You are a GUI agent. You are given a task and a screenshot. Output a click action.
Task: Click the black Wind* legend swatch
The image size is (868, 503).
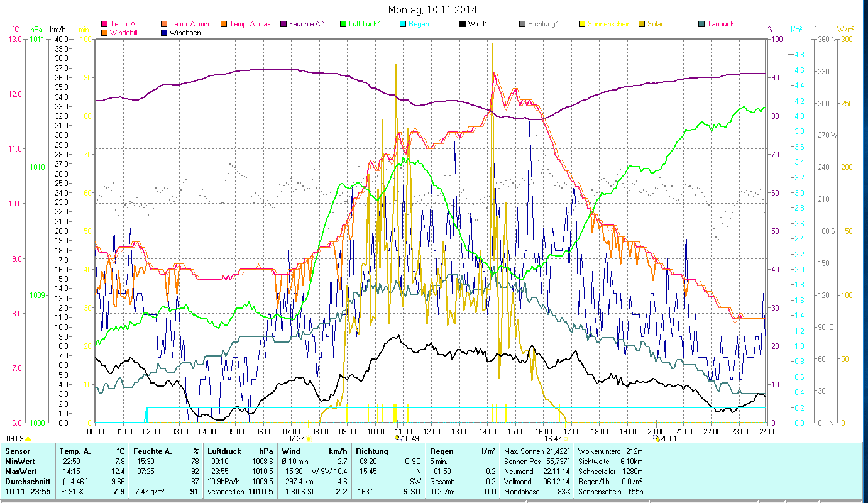[x=462, y=25]
